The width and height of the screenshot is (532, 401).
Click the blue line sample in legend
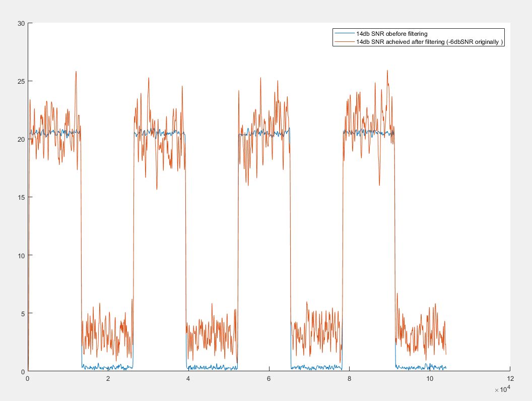click(345, 33)
